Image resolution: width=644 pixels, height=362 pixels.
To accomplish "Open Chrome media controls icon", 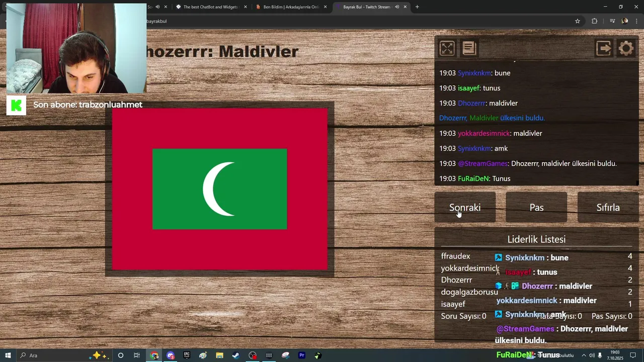I will (x=612, y=21).
